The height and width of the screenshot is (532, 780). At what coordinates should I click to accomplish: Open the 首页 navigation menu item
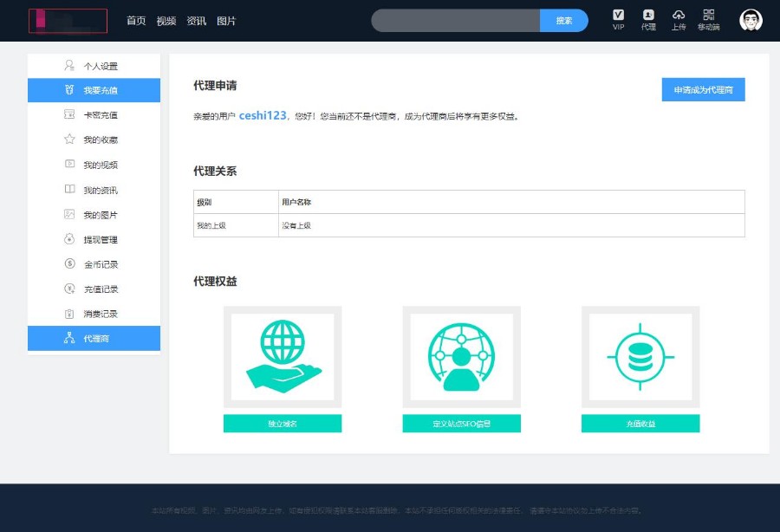coord(135,21)
